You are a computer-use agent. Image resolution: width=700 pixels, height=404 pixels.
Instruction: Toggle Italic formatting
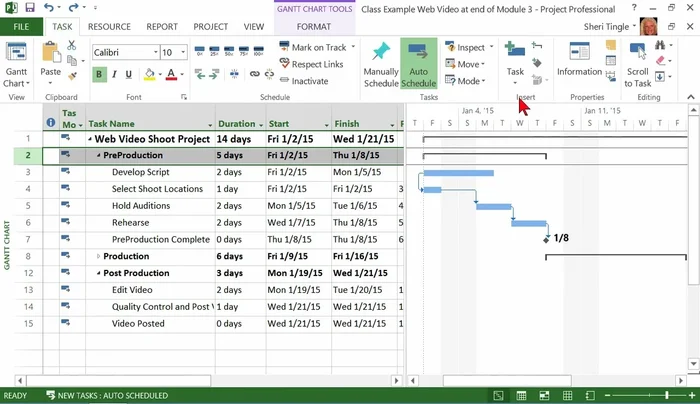(114, 75)
